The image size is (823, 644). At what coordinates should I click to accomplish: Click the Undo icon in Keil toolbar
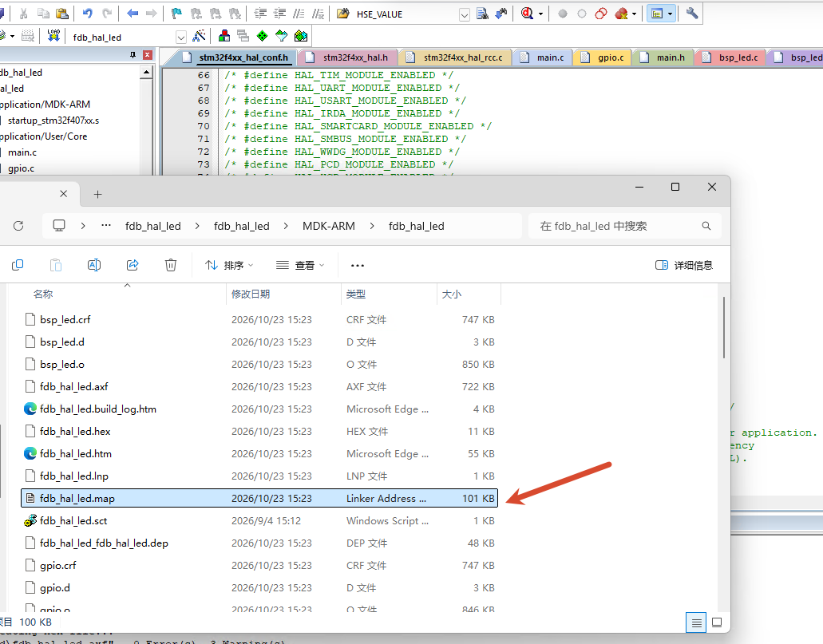point(88,14)
